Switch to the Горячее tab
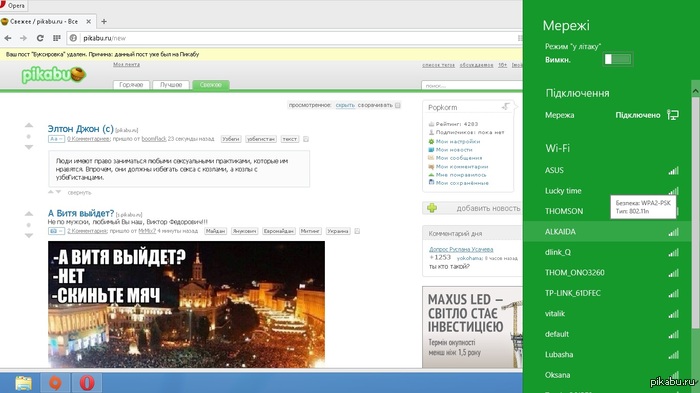The height and width of the screenshot is (393, 700). (131, 85)
